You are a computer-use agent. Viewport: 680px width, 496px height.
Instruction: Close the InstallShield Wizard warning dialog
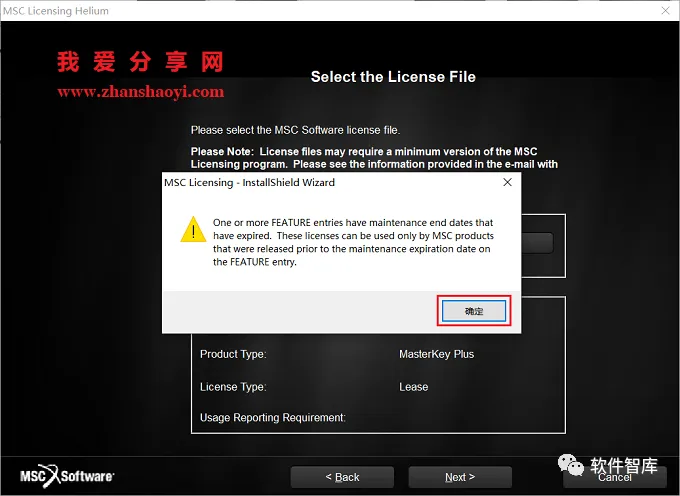coord(507,182)
